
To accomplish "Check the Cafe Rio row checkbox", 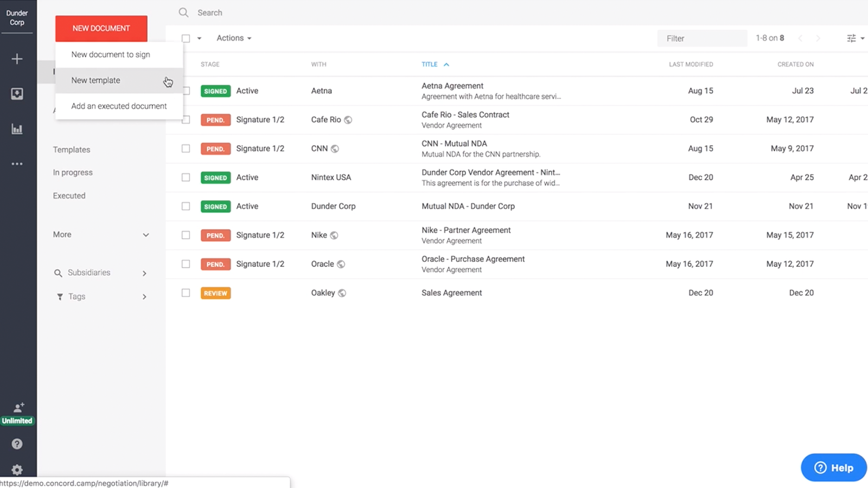I will pos(186,120).
